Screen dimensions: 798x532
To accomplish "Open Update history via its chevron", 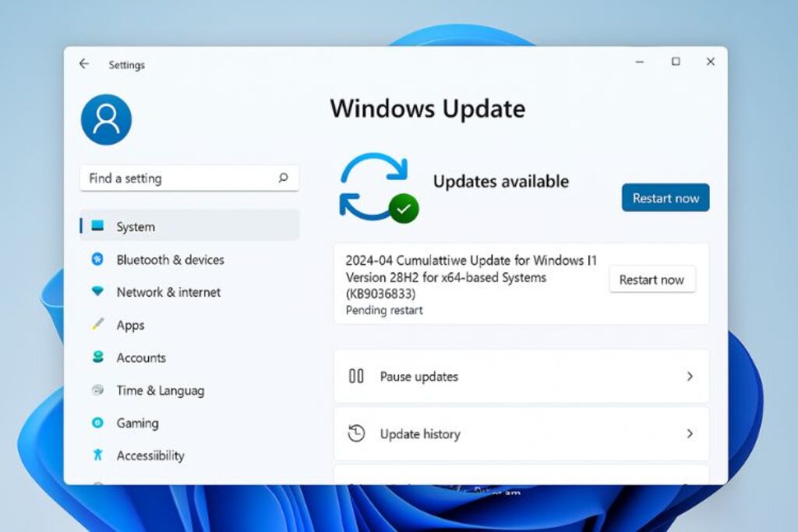I will [x=690, y=433].
